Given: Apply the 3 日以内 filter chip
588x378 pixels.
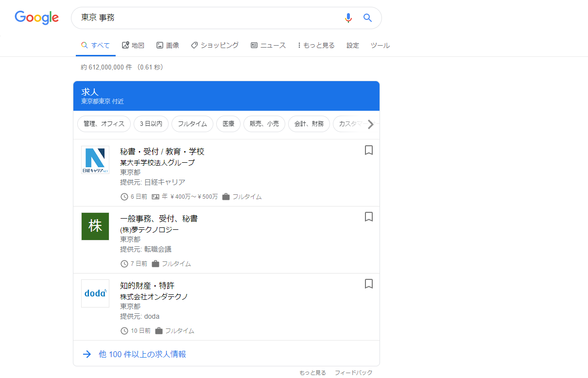Looking at the screenshot, I should [151, 124].
